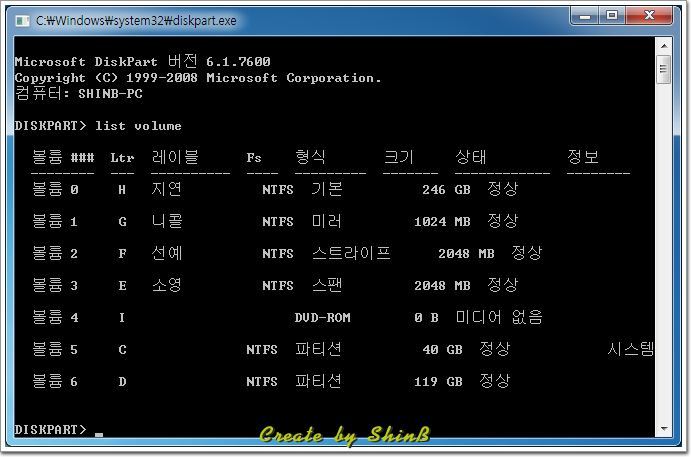Click the Copyright 1999-2008 Microsoft line
Screen dimensions: 691x457
(x=198, y=78)
